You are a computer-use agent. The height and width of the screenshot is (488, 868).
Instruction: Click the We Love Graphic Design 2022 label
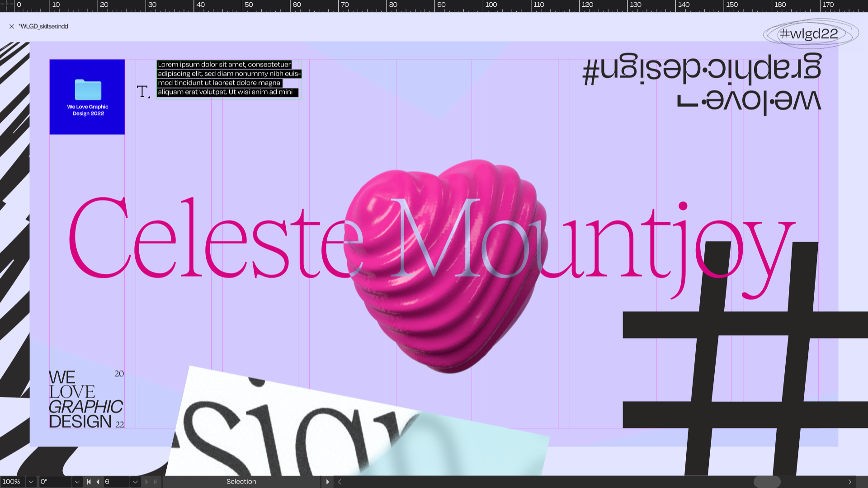[88, 110]
